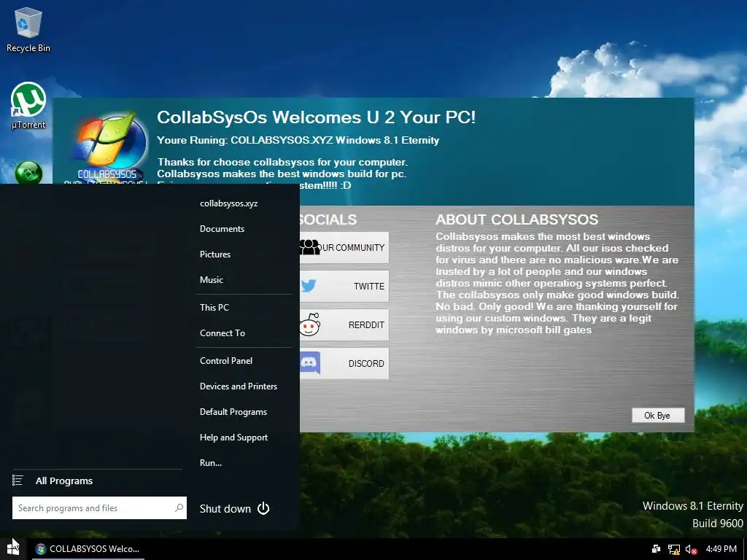Click the muted volume tray icon
Screen dimensions: 747x560
(x=691, y=550)
